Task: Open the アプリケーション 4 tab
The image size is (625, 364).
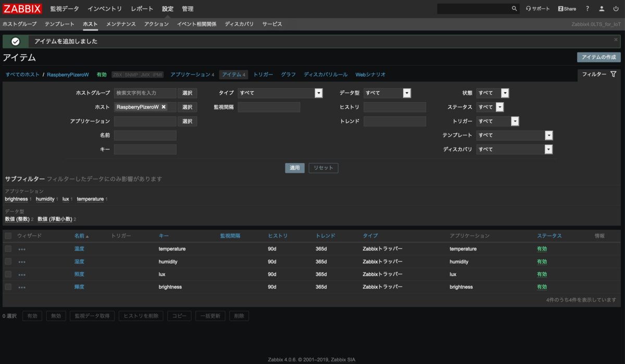Action: tap(192, 75)
